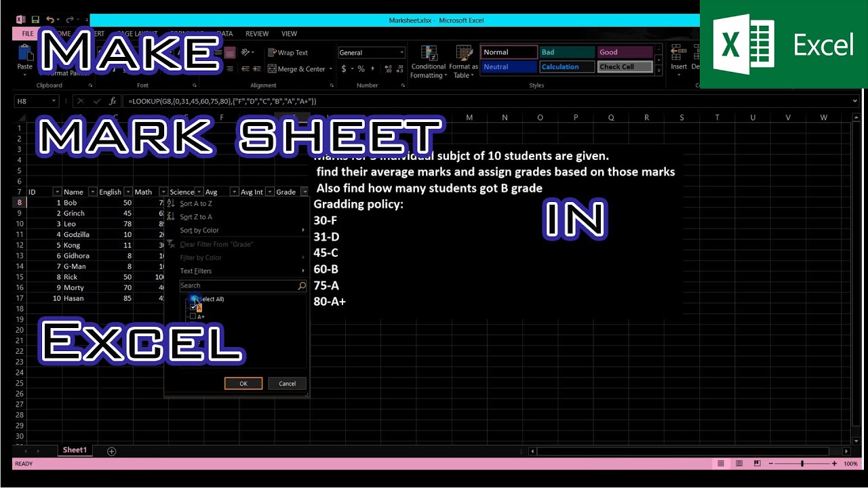Click the Redo arrow icon
The width and height of the screenshot is (868, 488).
68,20
